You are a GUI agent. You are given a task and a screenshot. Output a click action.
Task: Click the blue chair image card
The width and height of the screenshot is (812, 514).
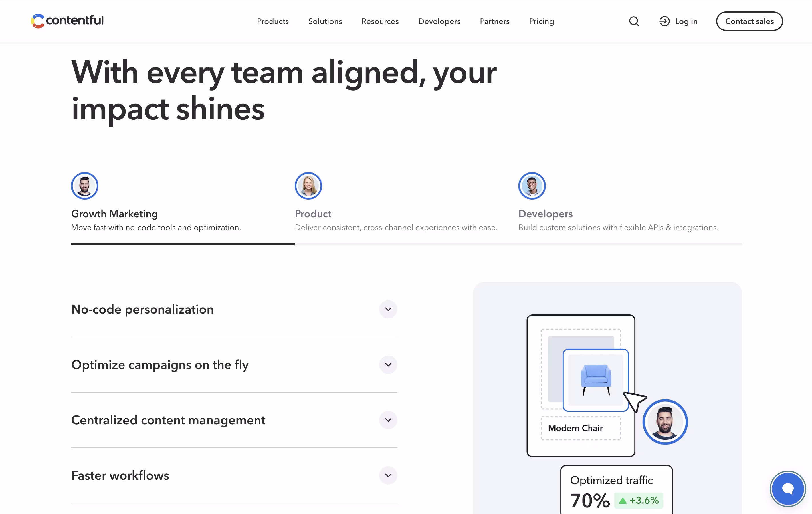coord(595,380)
